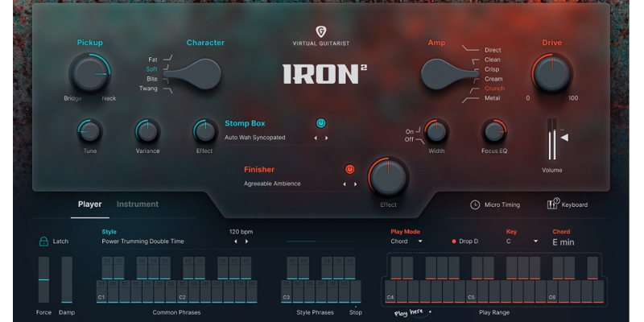Click the C1 key in Common Phrases
This screenshot has width=644, height=322.
click(x=101, y=292)
